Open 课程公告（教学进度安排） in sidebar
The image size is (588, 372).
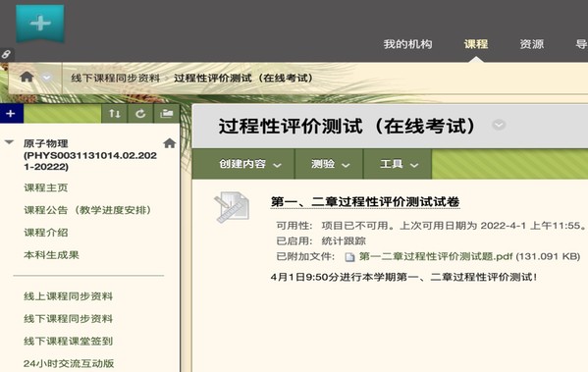point(87,210)
